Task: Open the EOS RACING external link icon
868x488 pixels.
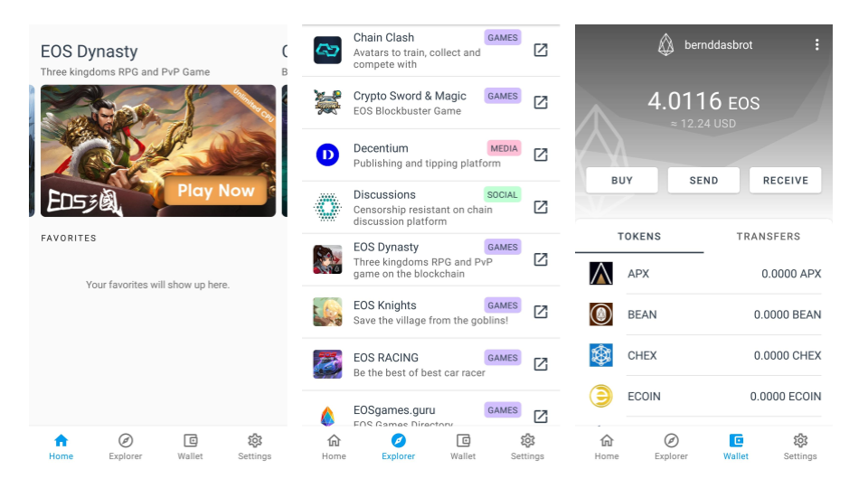Action: 540,364
